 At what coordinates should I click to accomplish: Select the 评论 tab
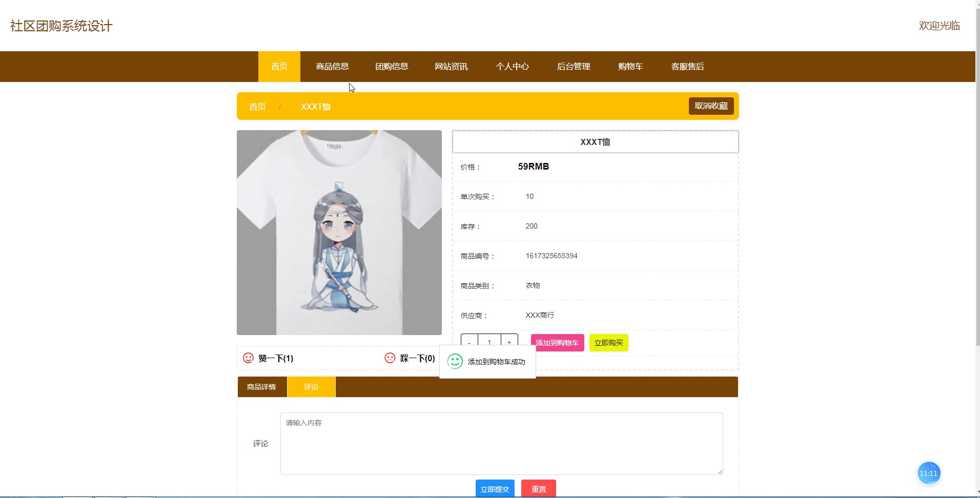click(311, 387)
